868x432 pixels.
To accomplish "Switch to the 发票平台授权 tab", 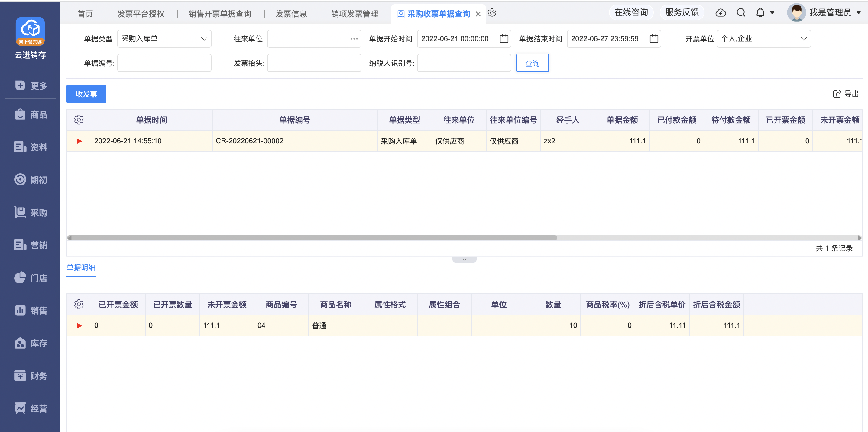I will [x=141, y=14].
